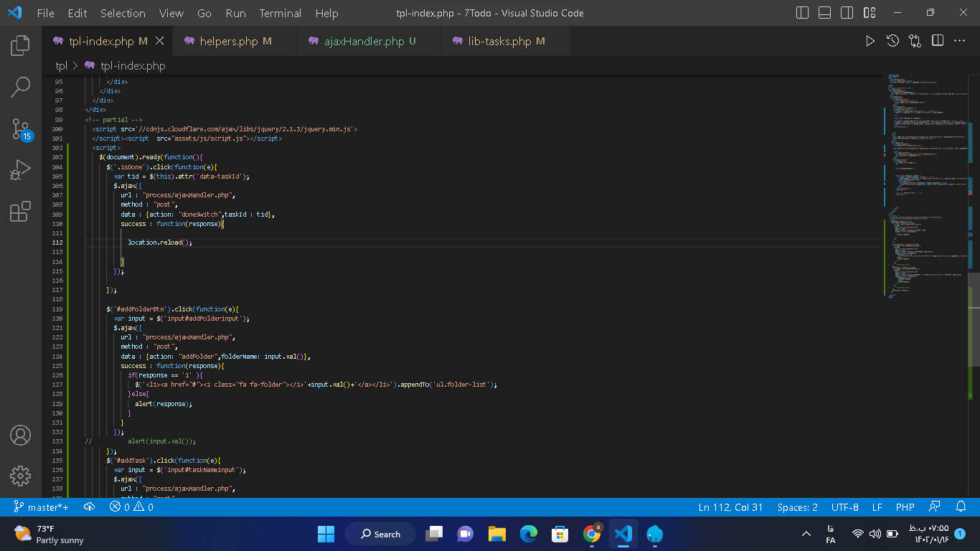
Task: Open the File menu
Action: pos(45,13)
